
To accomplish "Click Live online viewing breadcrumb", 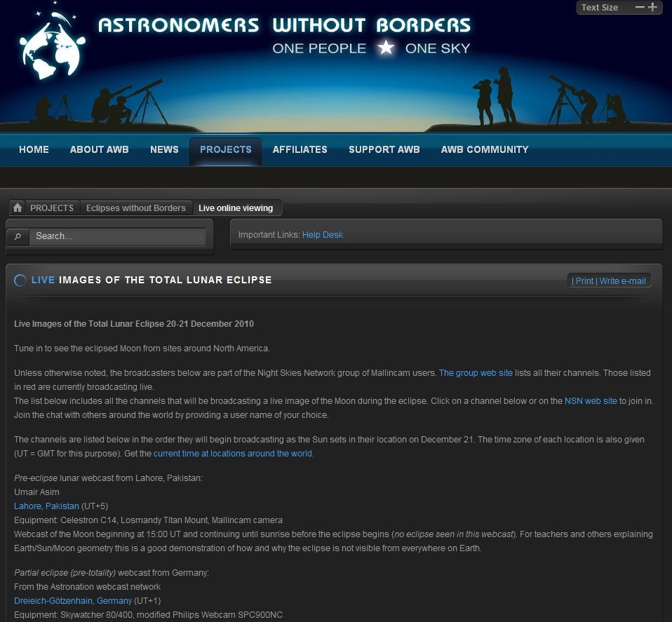I will pos(236,208).
